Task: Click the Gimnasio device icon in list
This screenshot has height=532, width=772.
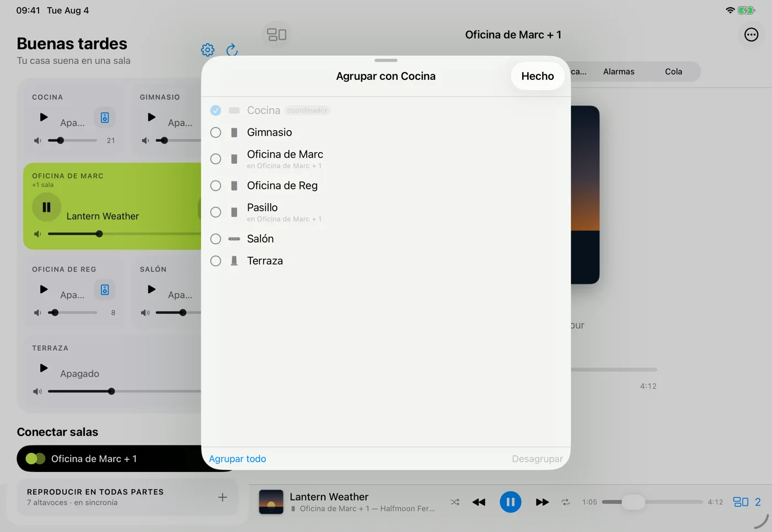Action: (x=234, y=132)
